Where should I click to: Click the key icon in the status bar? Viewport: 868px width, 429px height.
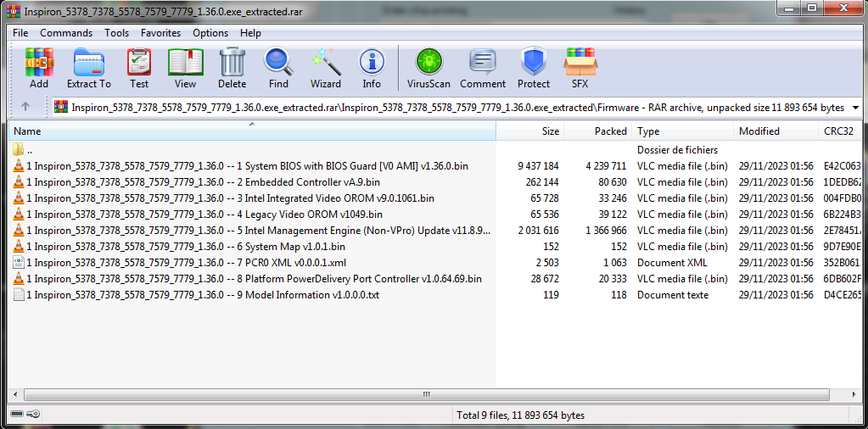pyautogui.click(x=32, y=414)
